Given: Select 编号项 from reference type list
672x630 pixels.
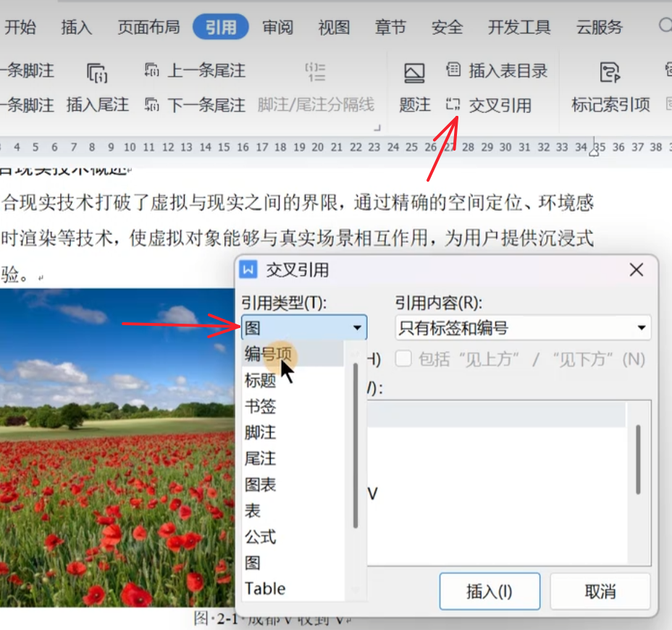Looking at the screenshot, I should click(x=293, y=354).
